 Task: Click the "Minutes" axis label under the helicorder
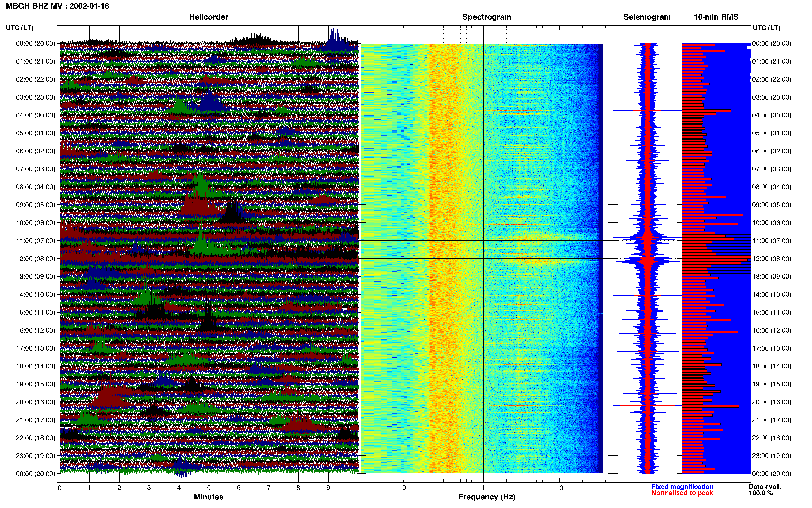pos(209,497)
